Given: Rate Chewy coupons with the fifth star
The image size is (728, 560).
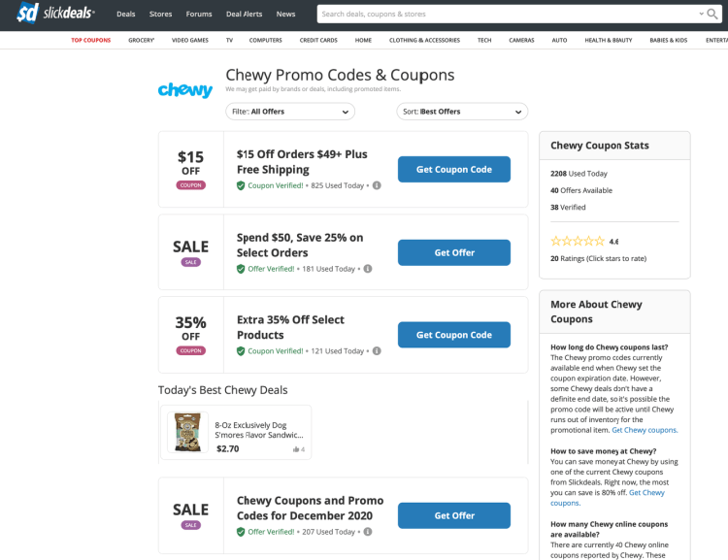Looking at the screenshot, I should point(599,241).
